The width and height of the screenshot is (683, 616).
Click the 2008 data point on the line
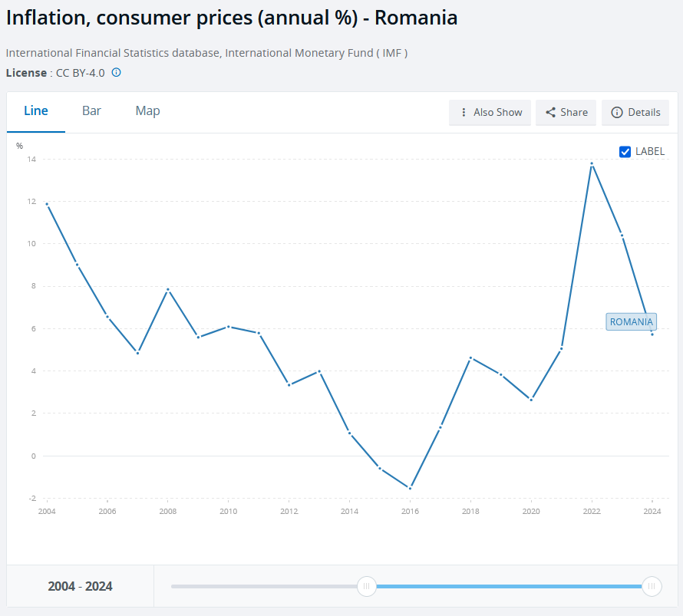[167, 289]
